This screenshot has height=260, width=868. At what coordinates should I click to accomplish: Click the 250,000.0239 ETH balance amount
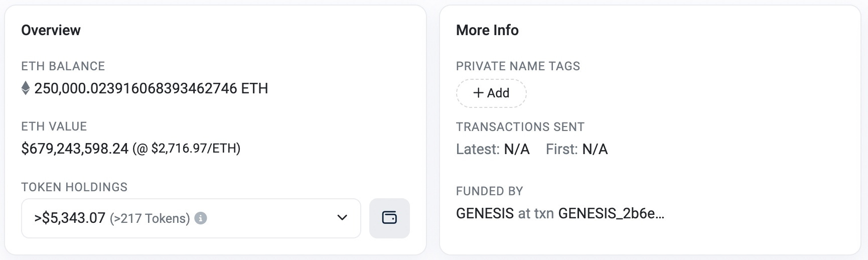click(x=151, y=88)
